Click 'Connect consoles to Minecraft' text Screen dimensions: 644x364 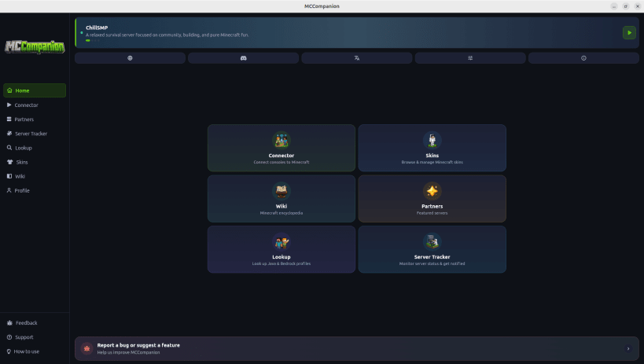coord(282,162)
